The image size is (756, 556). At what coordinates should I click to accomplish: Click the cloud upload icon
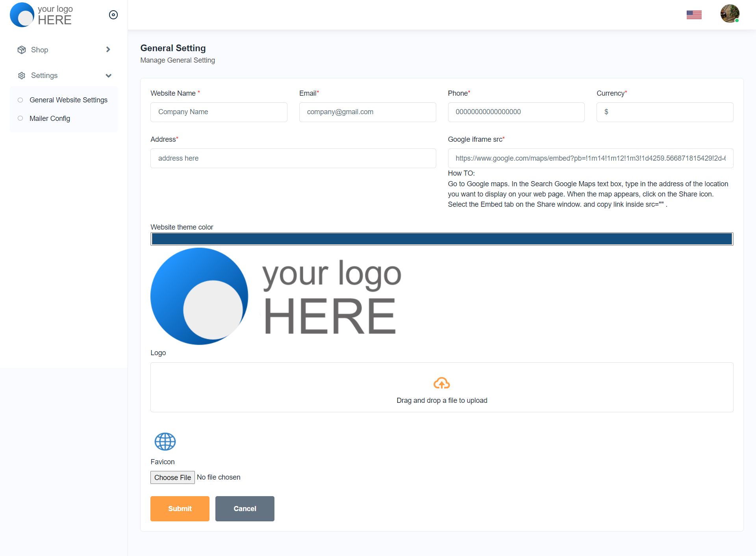441,383
